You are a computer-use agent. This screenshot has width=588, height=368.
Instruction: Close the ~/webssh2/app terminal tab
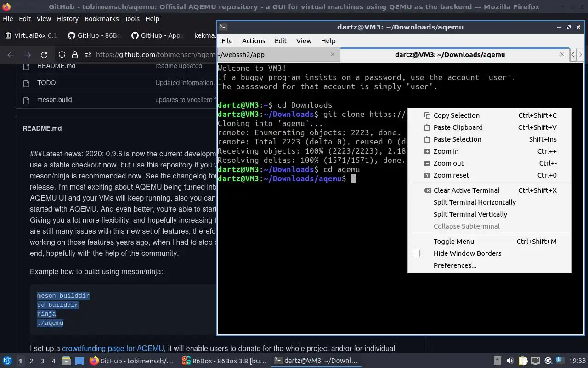pyautogui.click(x=333, y=54)
